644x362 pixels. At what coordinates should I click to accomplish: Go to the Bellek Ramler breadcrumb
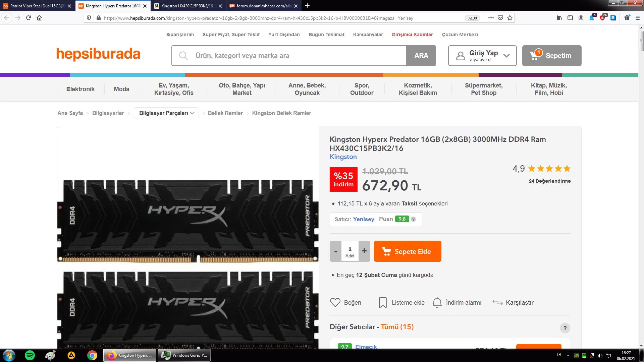point(225,113)
